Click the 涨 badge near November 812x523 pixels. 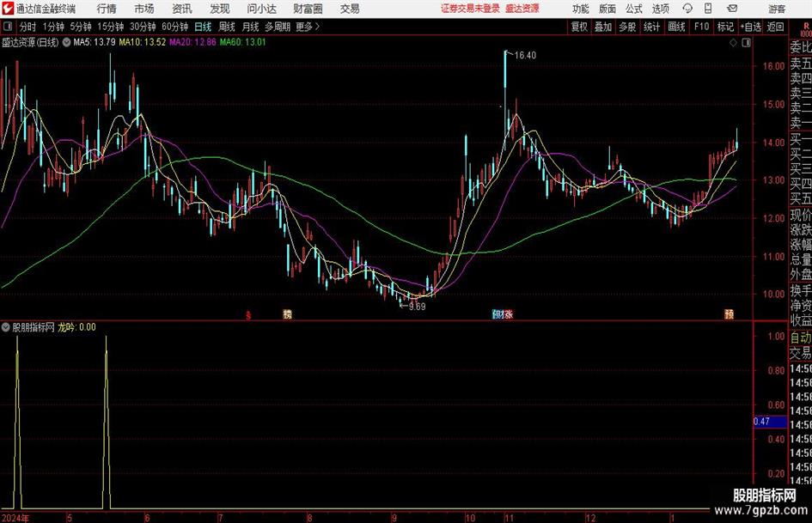click(509, 314)
